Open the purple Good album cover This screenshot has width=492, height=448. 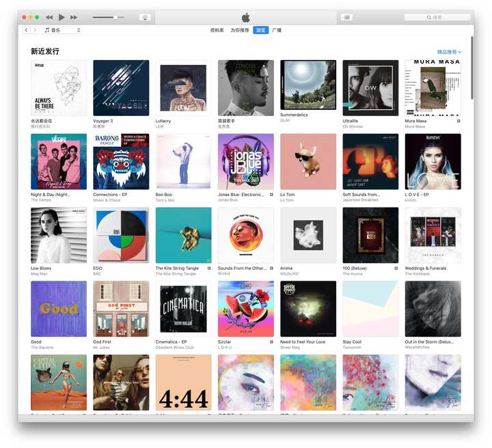pyautogui.click(x=59, y=309)
